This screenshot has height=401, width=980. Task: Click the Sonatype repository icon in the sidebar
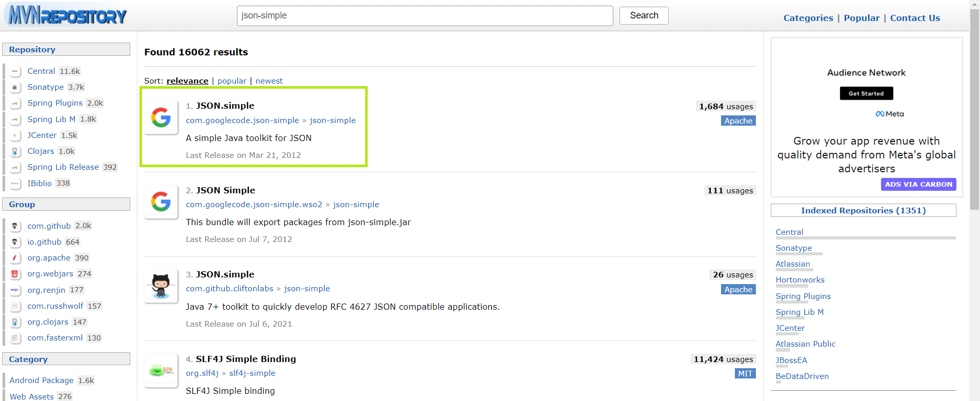pos(15,87)
